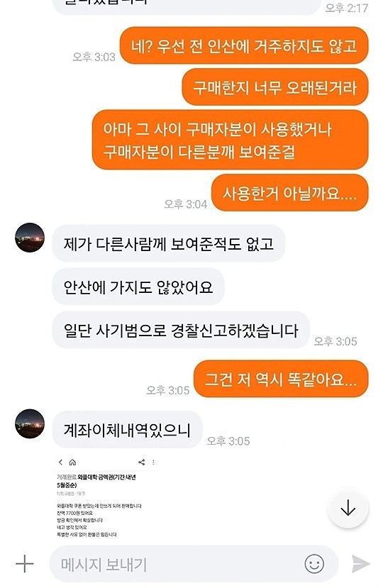Tap back chevron in shared screenshot
383x588 pixels.
coord(61,462)
